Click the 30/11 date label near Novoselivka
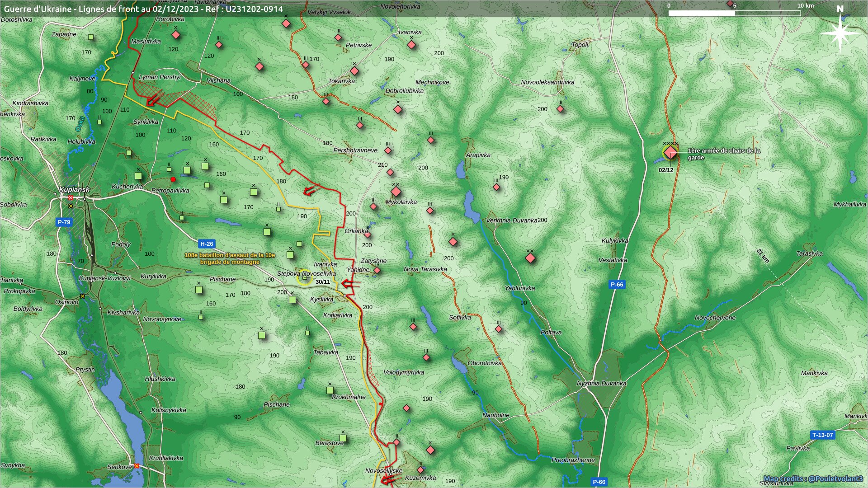Screen dimensions: 868x488 [323, 282]
